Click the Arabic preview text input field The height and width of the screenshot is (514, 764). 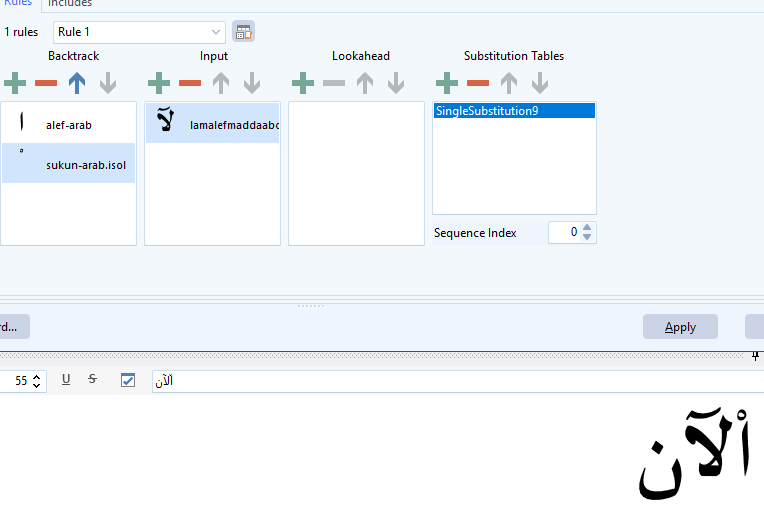(x=450, y=381)
